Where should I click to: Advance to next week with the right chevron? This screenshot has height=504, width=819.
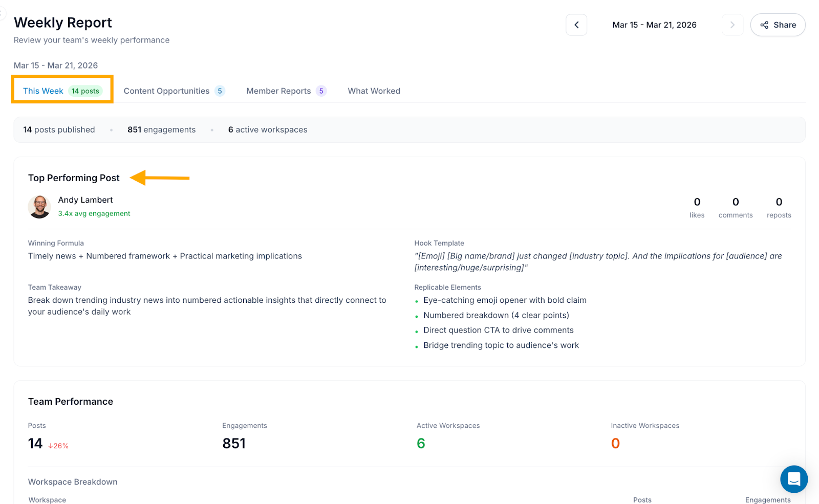(x=732, y=25)
